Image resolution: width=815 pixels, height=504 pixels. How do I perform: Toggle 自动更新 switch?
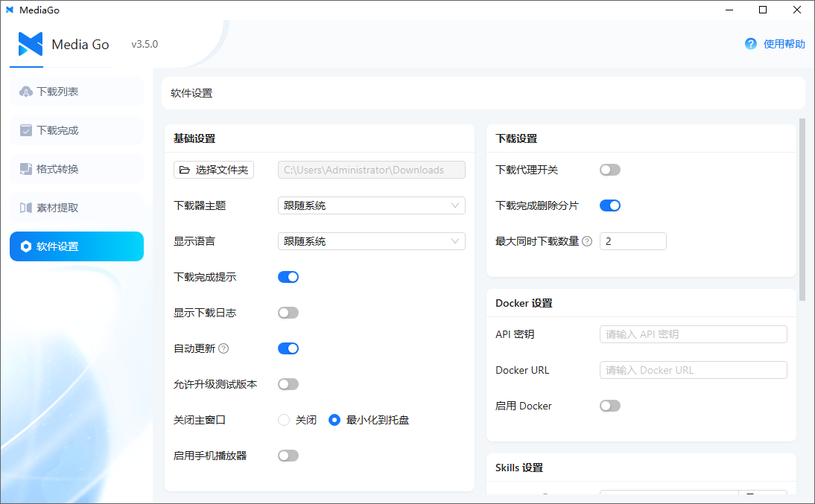[288, 348]
